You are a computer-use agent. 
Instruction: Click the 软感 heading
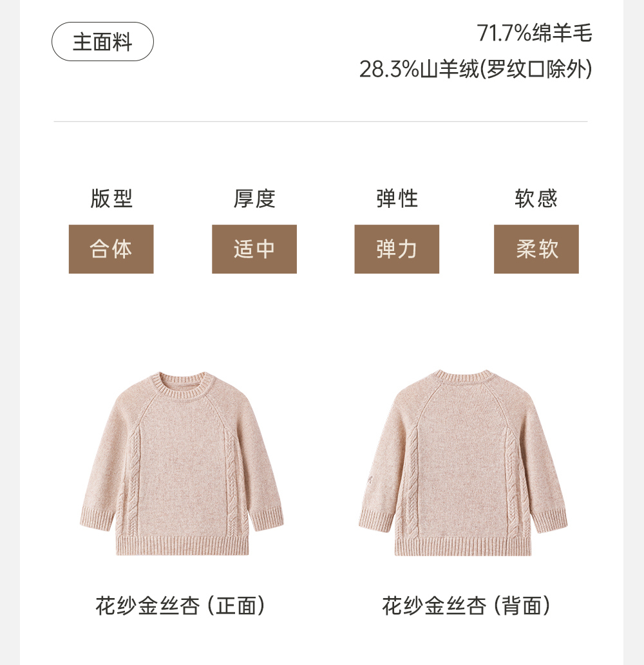point(536,198)
